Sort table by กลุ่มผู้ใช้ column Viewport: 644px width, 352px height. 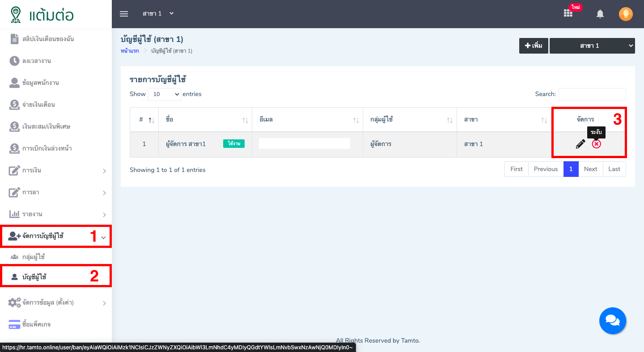pos(409,120)
